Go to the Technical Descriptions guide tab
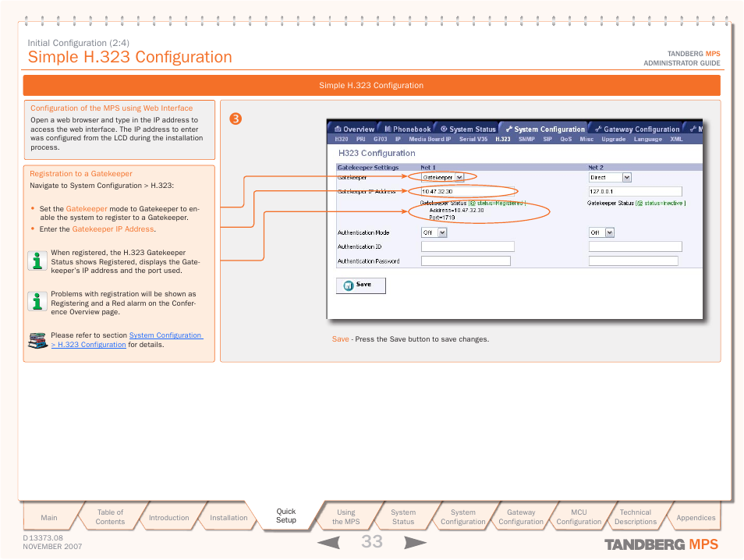Image resolution: width=744 pixels, height=560 pixels. click(x=636, y=517)
